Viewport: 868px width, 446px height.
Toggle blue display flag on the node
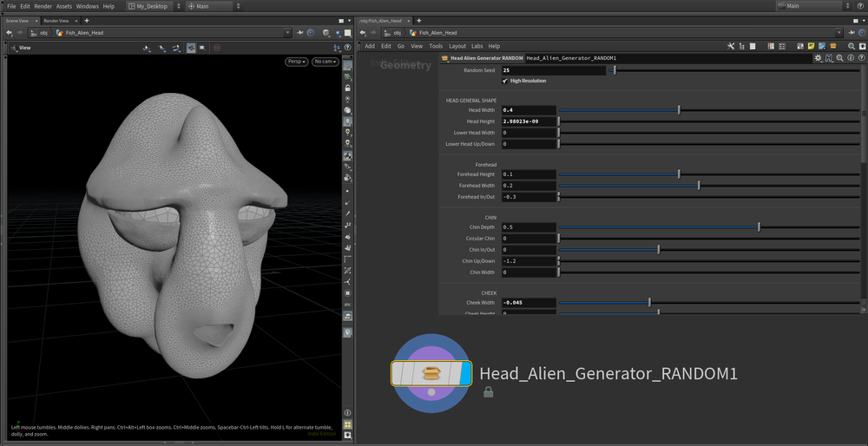click(x=465, y=373)
